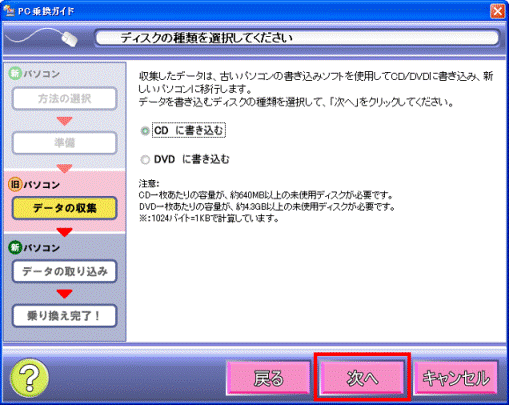Click the line mentioning 約640MB以上

coord(266,195)
